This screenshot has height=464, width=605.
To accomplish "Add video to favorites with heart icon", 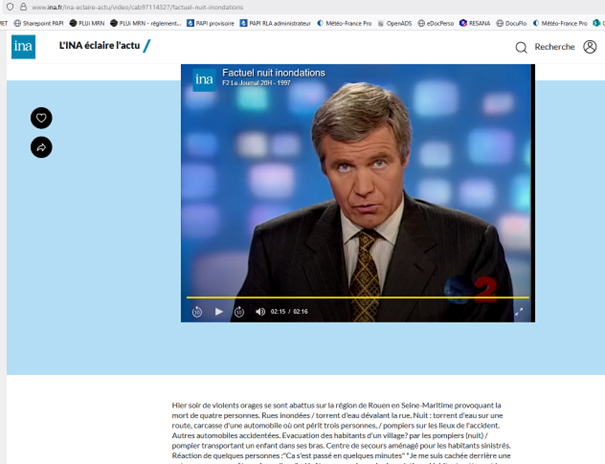I will pos(41,118).
